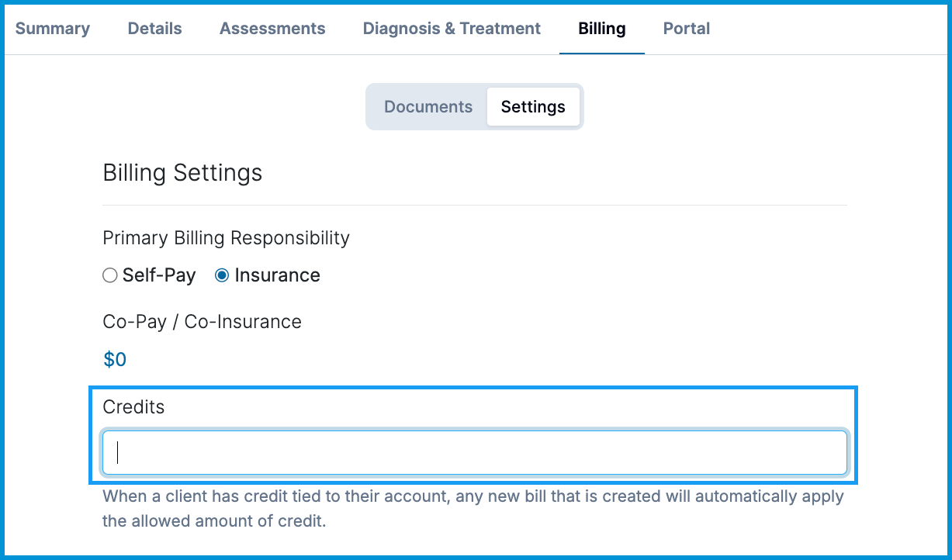Screen dimensions: 952x560
Task: Choose Self-Pay billing responsibility
Action: pyautogui.click(x=110, y=275)
